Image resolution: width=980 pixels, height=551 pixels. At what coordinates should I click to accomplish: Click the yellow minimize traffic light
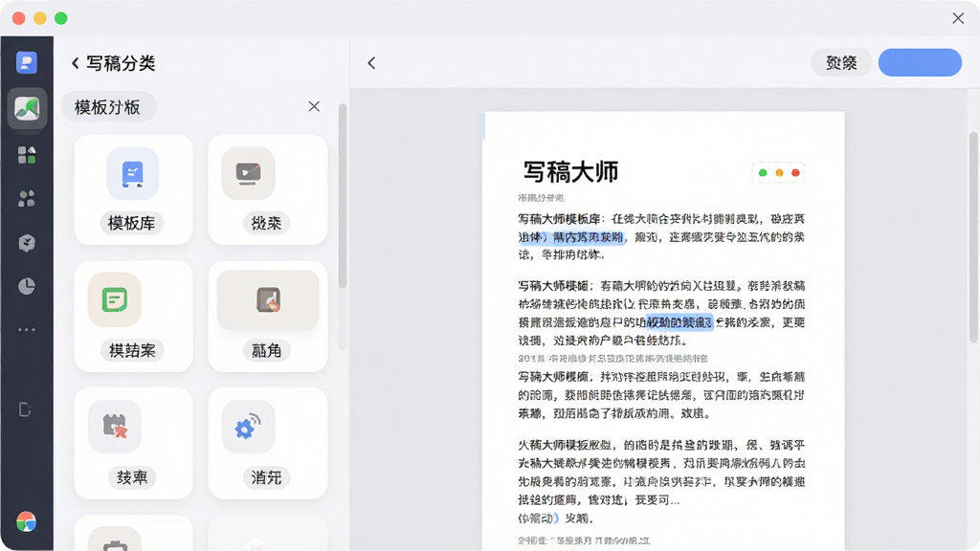(40, 18)
